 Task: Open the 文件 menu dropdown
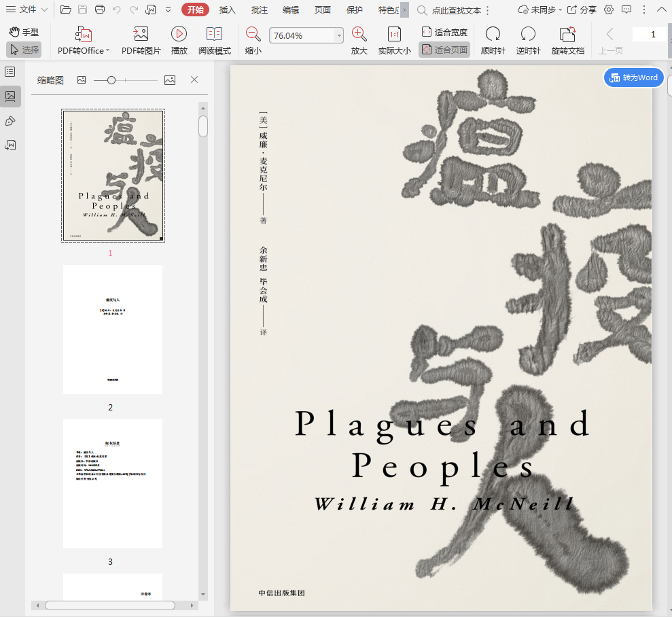pos(27,10)
